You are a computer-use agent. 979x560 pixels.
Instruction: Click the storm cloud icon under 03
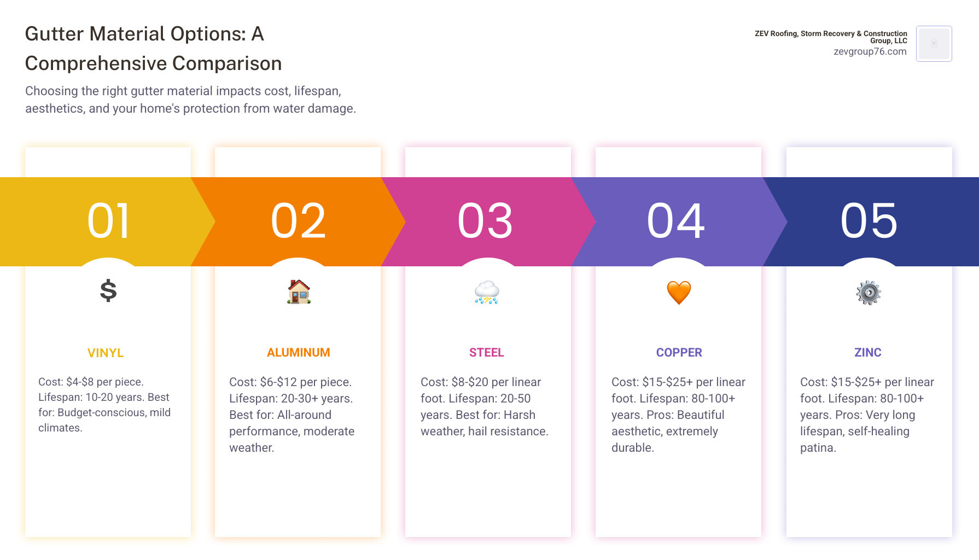click(487, 292)
